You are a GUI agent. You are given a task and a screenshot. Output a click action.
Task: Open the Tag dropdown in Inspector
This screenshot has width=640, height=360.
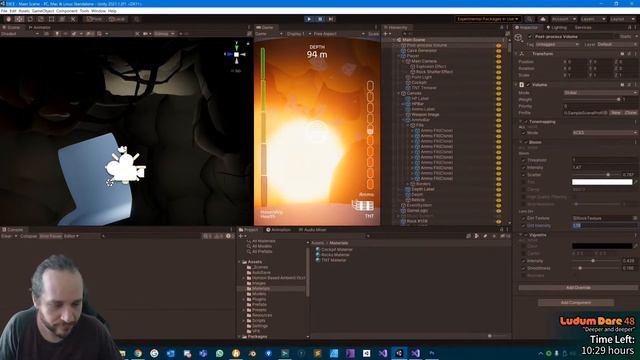pyautogui.click(x=556, y=44)
